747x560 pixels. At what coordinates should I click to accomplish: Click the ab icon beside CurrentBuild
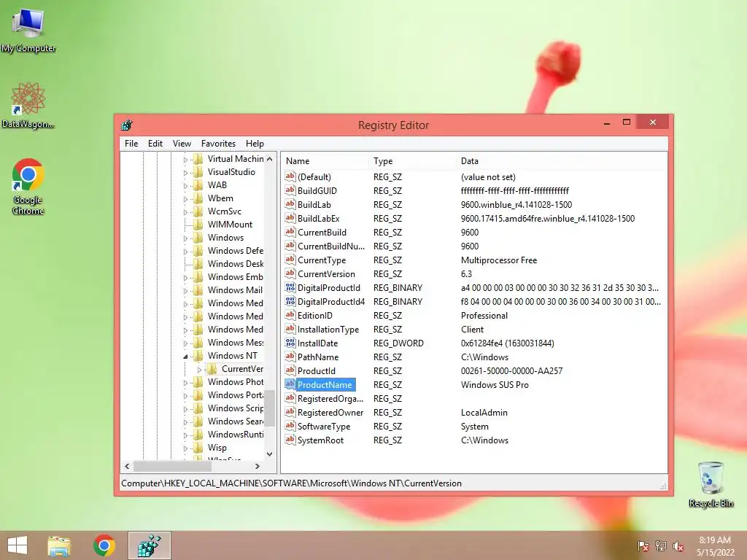point(290,232)
